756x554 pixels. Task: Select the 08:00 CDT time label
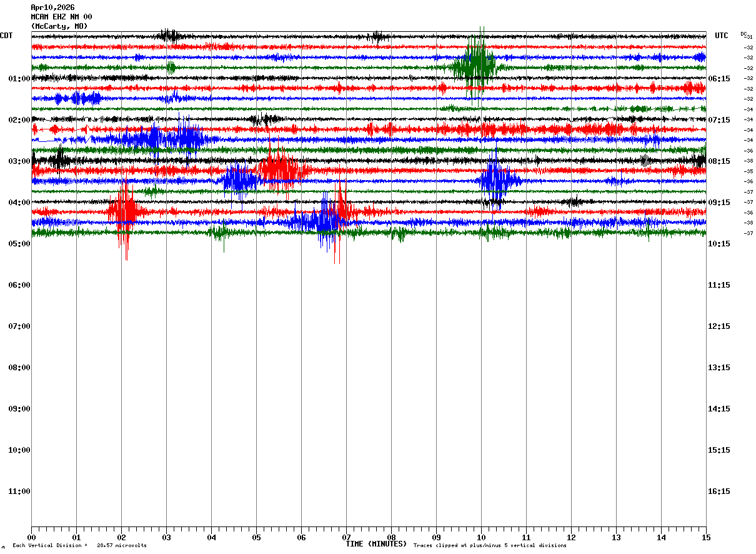(x=19, y=368)
